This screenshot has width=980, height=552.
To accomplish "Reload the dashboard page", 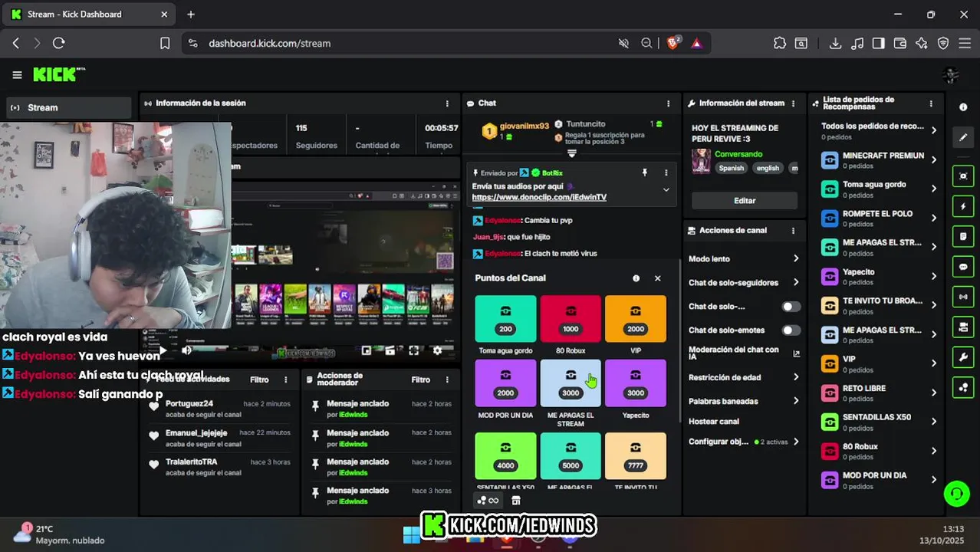I will (58, 44).
